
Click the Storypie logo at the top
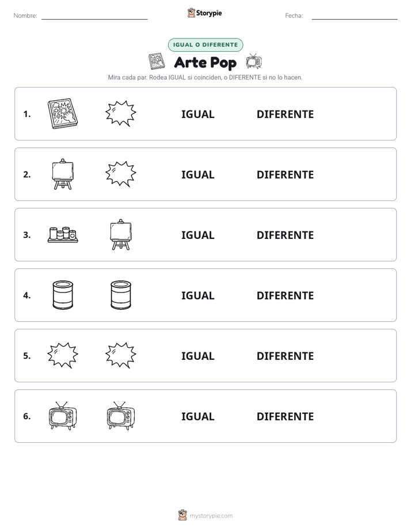[x=204, y=13]
